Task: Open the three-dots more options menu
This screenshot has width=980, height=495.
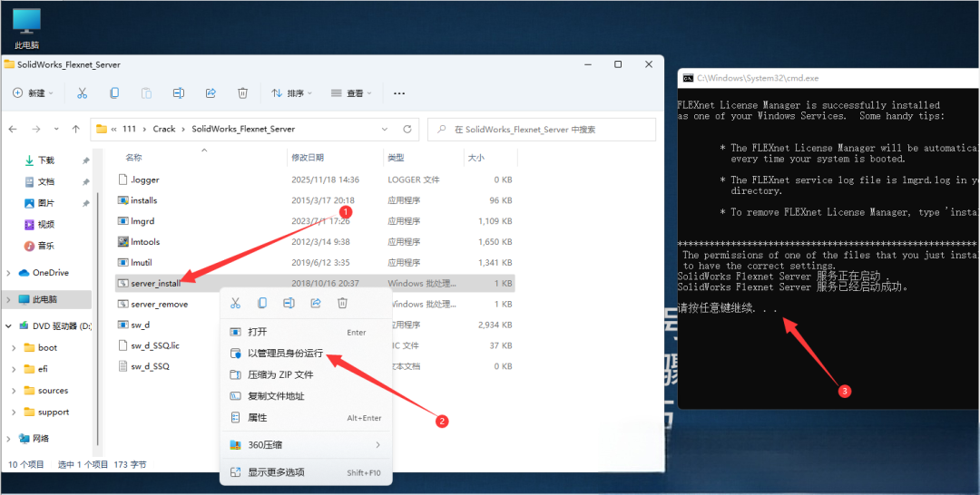Action: click(x=399, y=93)
